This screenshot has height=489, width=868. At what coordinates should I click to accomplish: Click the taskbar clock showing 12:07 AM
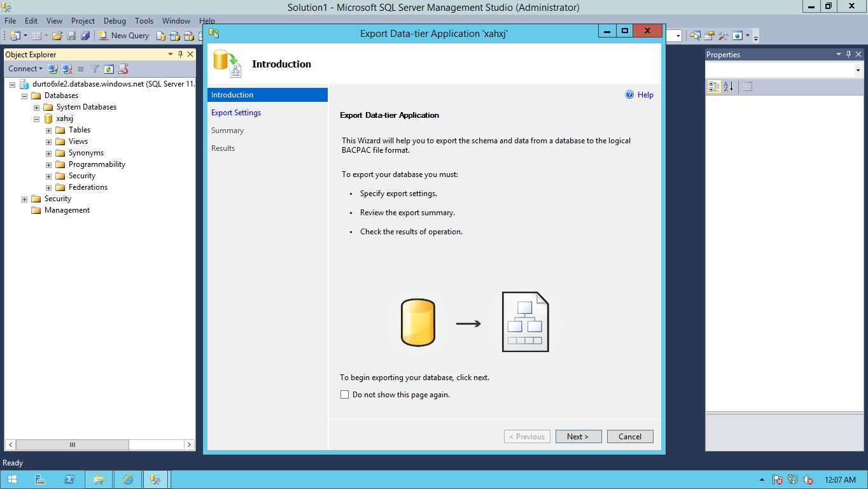(840, 480)
